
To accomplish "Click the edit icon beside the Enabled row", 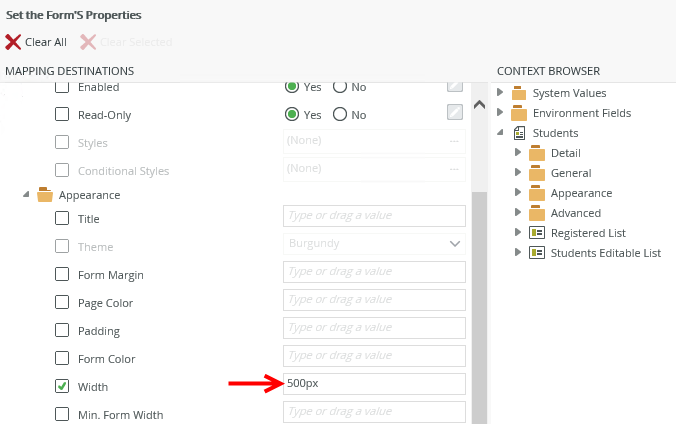I will [x=455, y=87].
